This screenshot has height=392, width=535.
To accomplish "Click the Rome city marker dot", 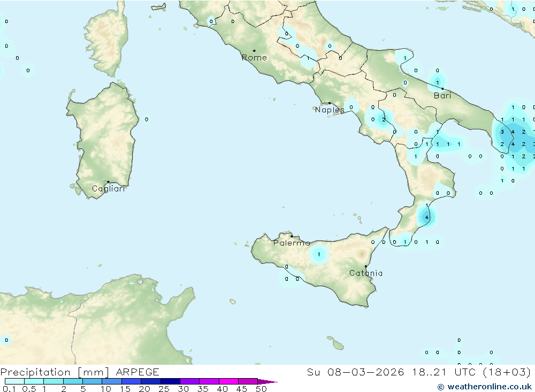I will [x=254, y=51].
